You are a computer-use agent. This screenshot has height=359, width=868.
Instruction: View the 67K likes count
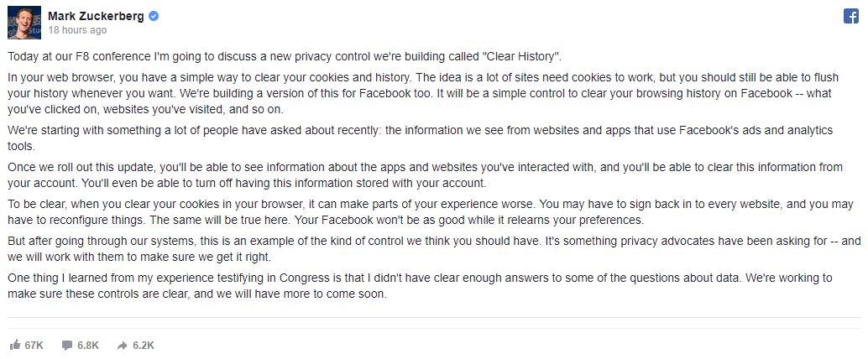34,346
